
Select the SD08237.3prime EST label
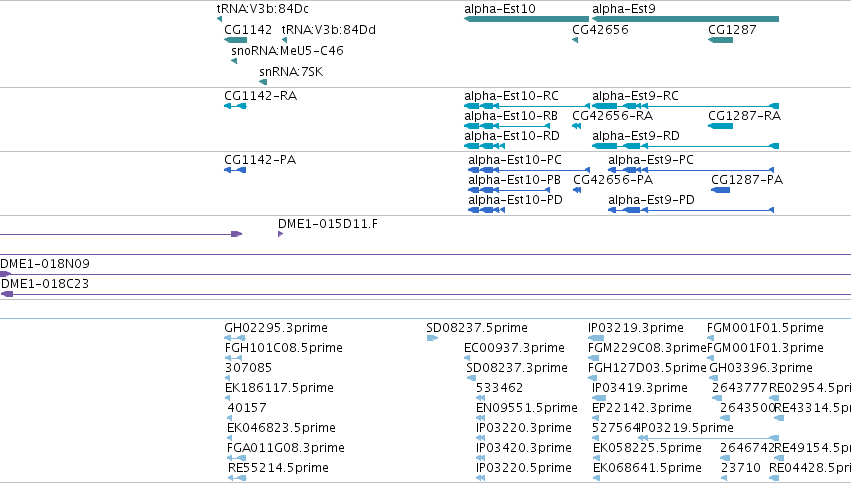[x=517, y=368]
